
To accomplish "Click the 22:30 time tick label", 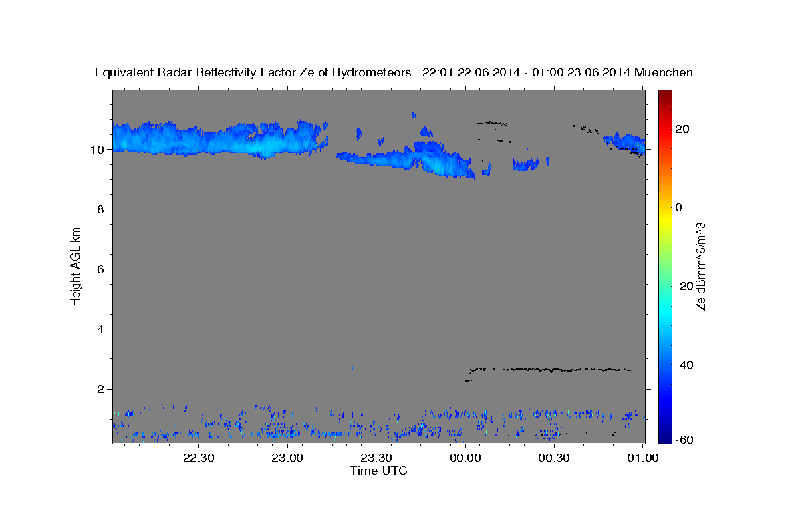I will [199, 458].
